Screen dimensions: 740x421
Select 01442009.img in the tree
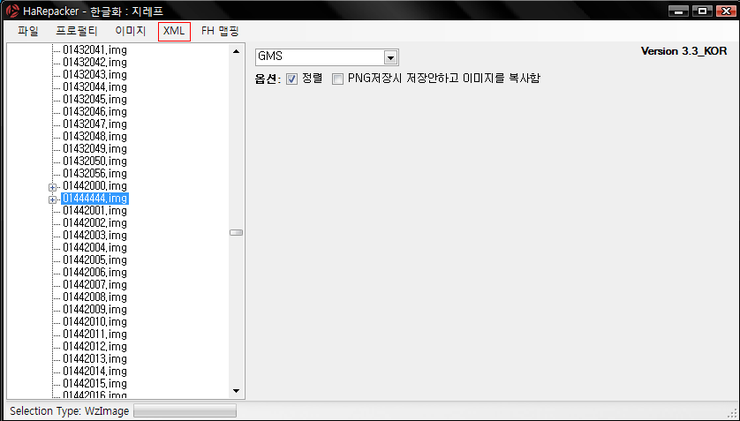[95, 310]
